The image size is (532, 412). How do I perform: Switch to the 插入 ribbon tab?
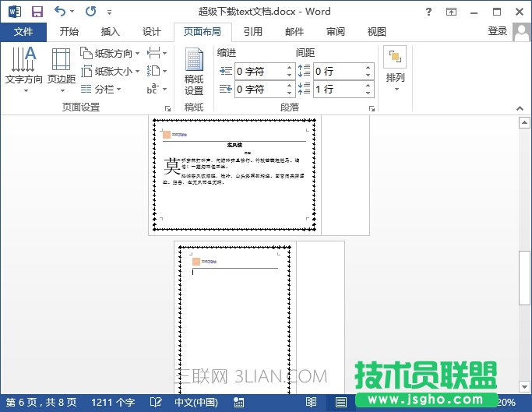point(111,32)
